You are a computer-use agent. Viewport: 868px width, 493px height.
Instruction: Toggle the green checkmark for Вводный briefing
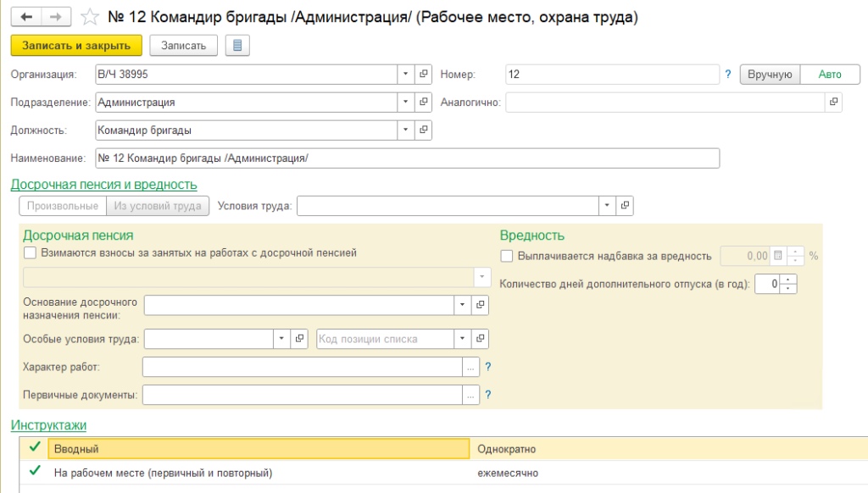point(34,447)
